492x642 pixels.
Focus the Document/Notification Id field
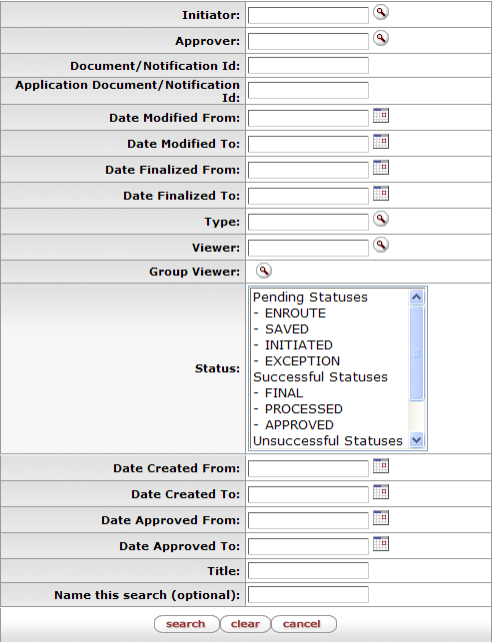point(308,66)
